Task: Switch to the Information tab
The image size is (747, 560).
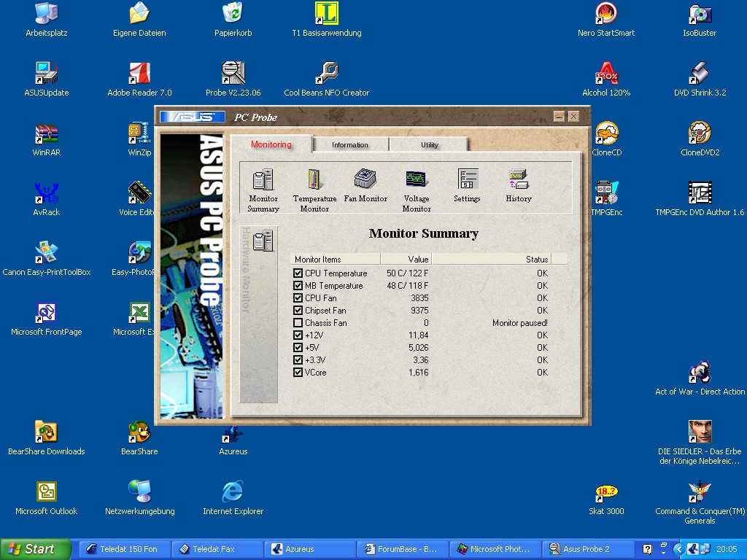Action: click(x=350, y=145)
